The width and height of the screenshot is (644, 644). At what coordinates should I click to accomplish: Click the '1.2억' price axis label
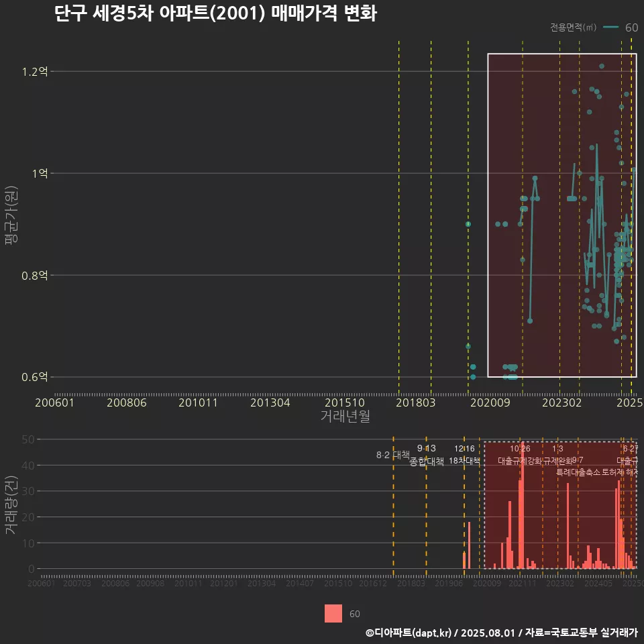click(x=35, y=72)
